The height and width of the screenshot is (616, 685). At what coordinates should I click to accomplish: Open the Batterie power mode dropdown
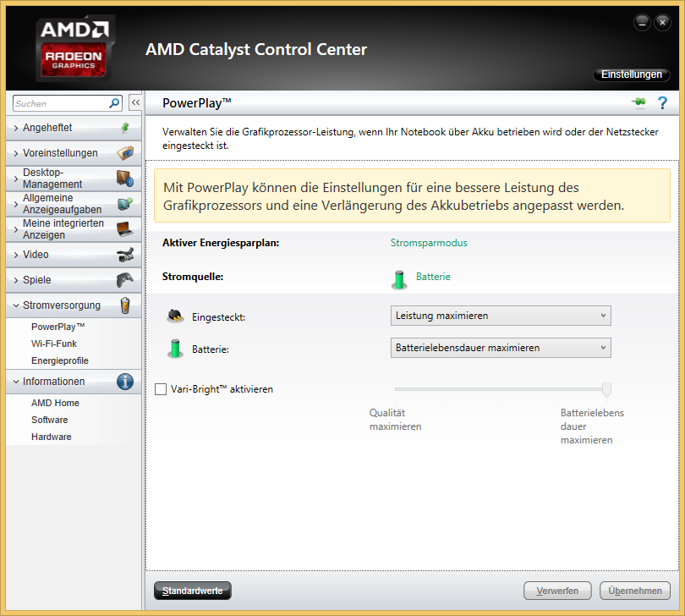(x=501, y=347)
